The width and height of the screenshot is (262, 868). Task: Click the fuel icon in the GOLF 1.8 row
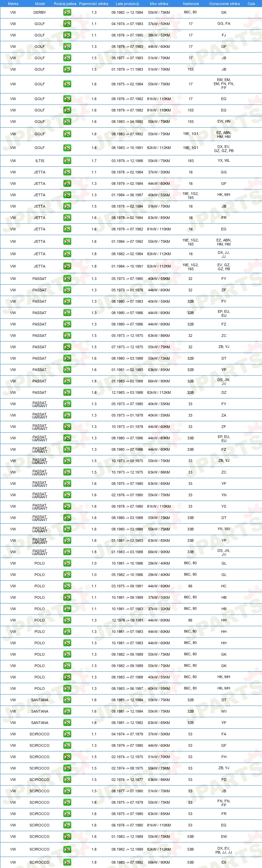(x=67, y=148)
